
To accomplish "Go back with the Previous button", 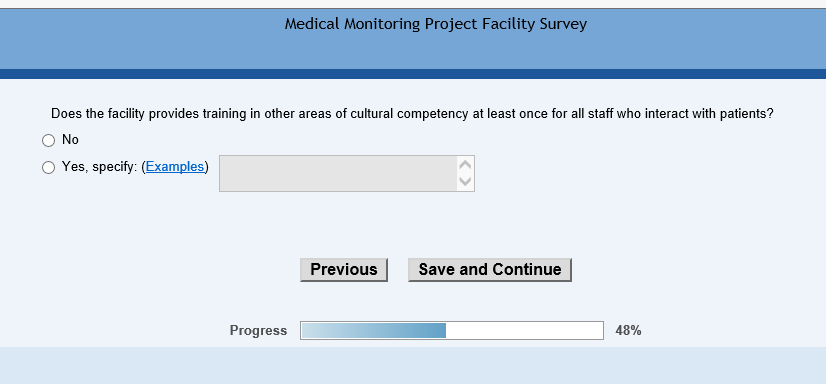I will pos(344,270).
